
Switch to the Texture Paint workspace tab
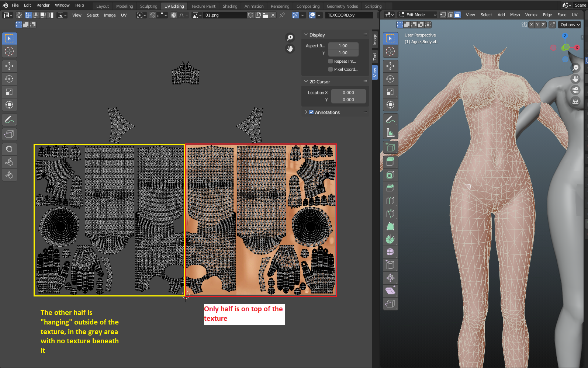[203, 6]
